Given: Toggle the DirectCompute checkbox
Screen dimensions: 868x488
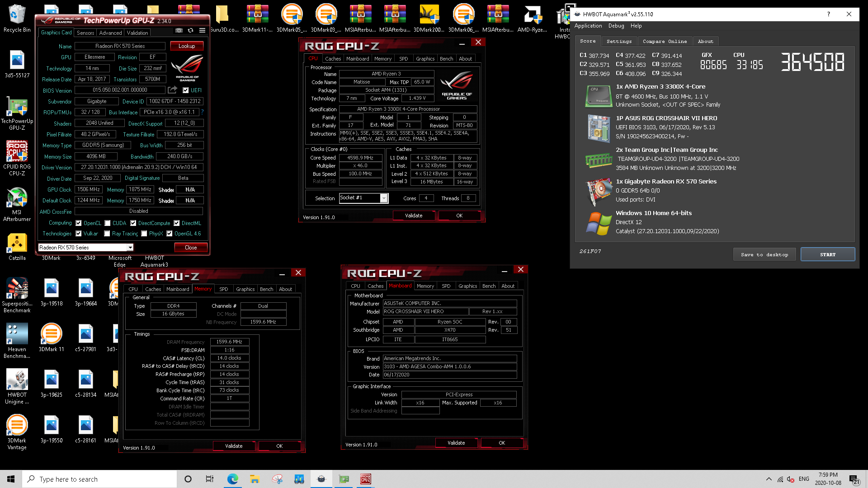Looking at the screenshot, I should tap(133, 223).
